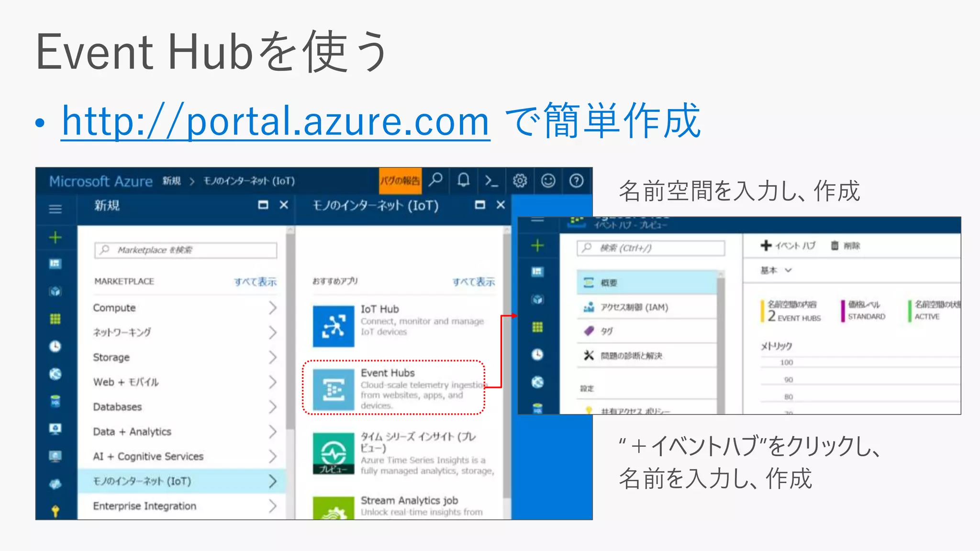Click the show-all link beside recommended apps
Screen dimensions: 980x551
tap(474, 282)
